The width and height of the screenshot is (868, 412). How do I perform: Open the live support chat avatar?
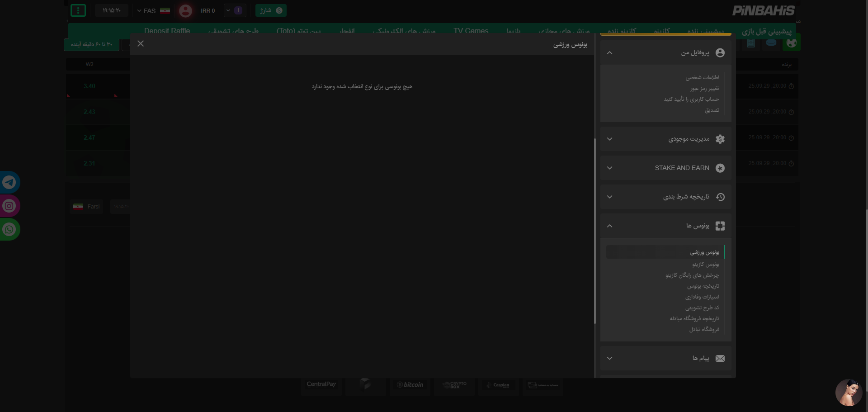pos(848,392)
